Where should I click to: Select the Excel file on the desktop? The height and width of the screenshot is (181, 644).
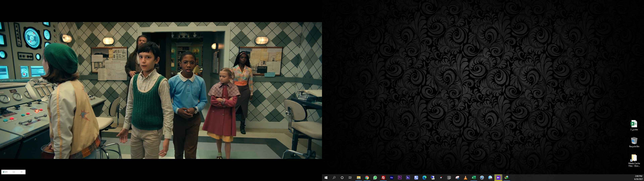click(x=634, y=125)
